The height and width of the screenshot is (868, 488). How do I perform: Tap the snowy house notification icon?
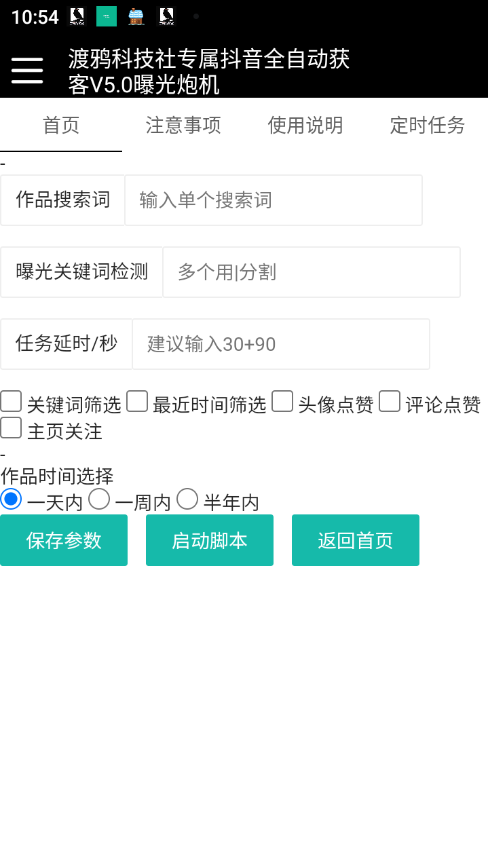click(x=137, y=15)
